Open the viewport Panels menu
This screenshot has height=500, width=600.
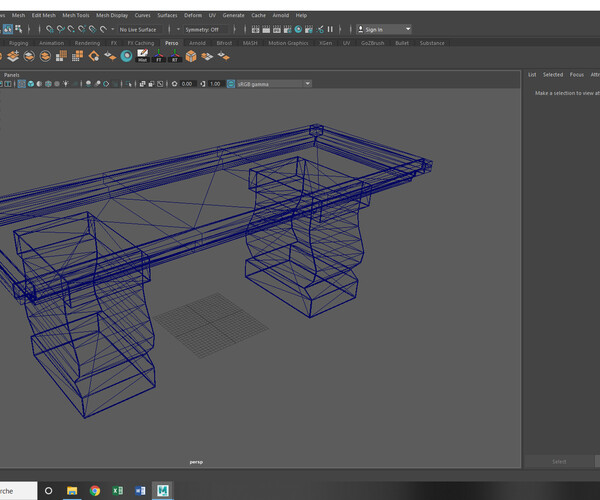tap(11, 74)
